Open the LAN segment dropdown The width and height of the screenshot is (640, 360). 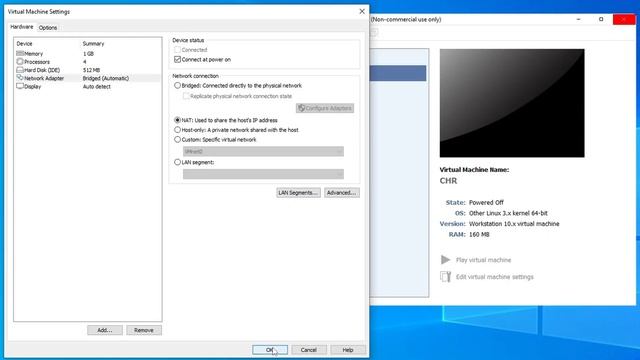click(263, 174)
